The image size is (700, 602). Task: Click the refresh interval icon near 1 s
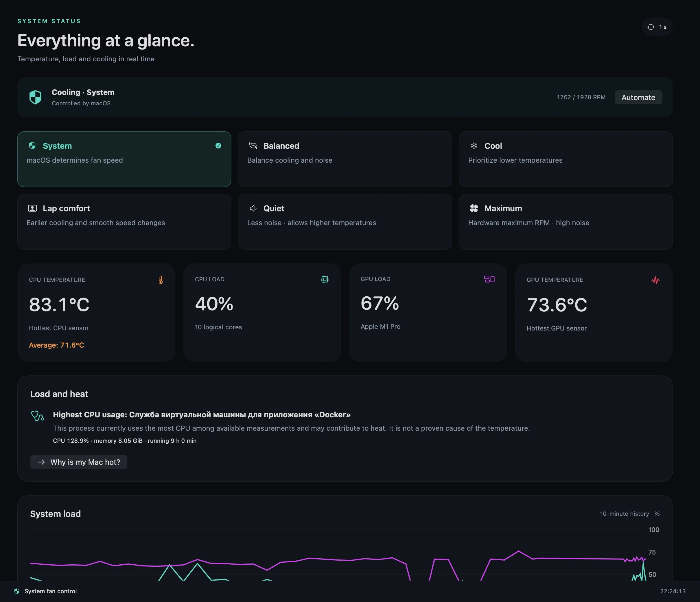651,27
